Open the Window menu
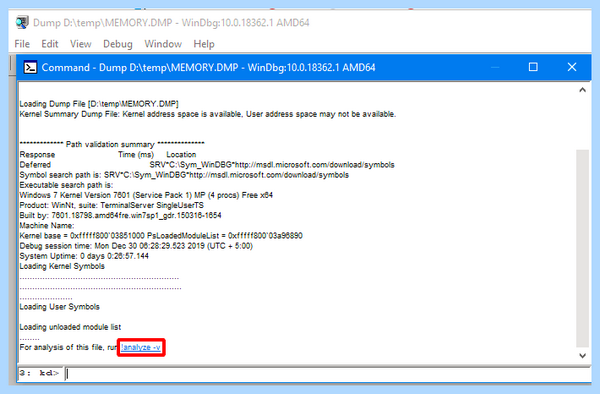The image size is (600, 394). click(x=163, y=44)
